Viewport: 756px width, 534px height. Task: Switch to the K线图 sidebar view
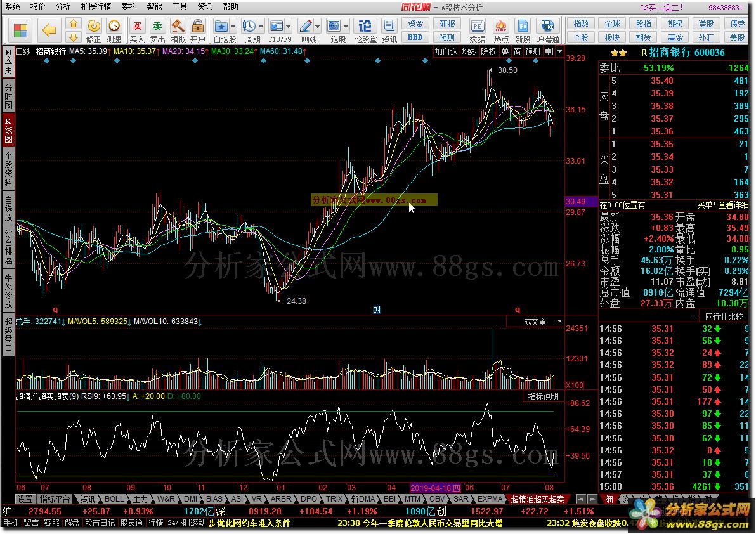click(x=8, y=131)
